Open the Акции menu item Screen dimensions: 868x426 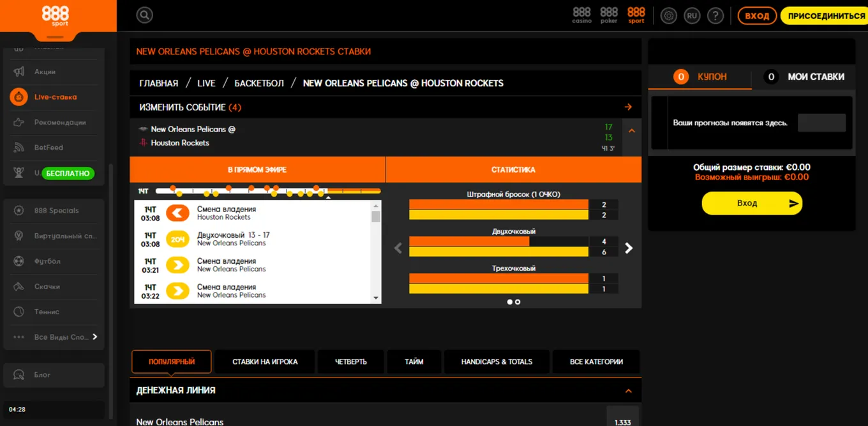45,72
